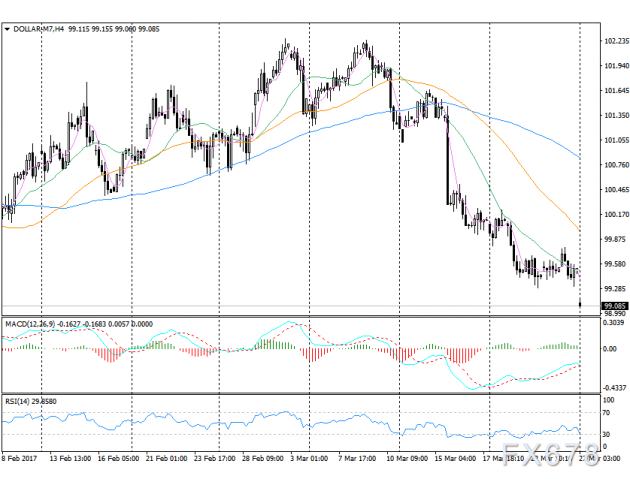Click the 10 Mar 09:00 time label

click(x=407, y=458)
